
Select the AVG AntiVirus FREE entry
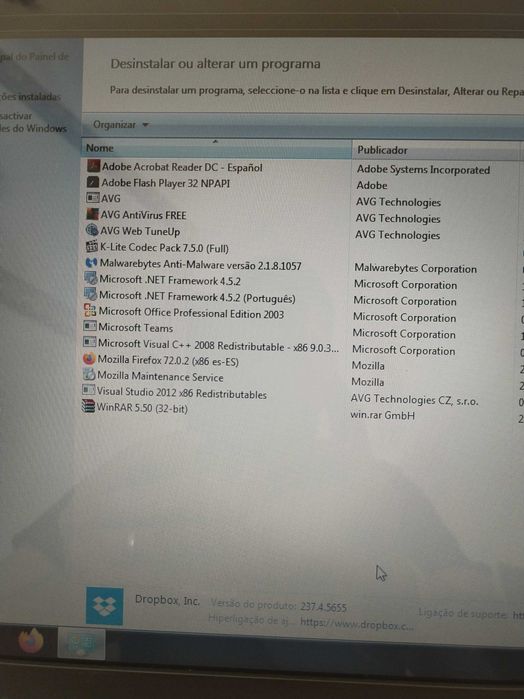[x=143, y=215]
